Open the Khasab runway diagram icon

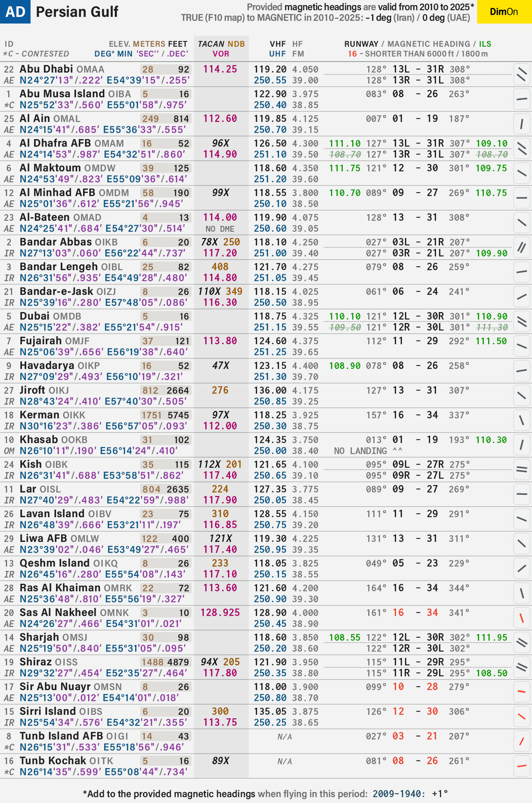[x=522, y=445]
